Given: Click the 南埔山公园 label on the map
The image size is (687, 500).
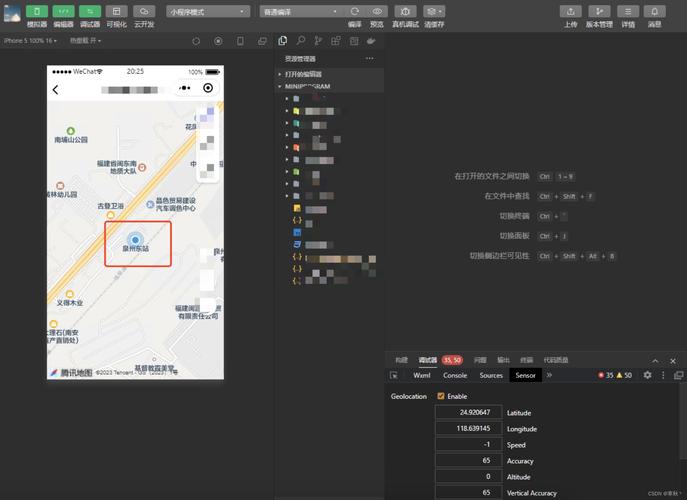Looking at the screenshot, I should [71, 140].
